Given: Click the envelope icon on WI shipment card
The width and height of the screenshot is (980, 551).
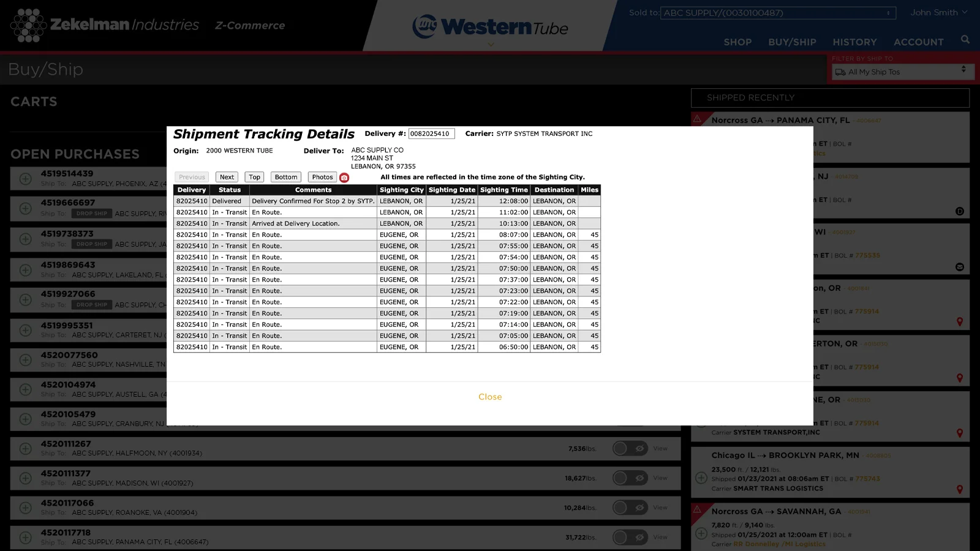Looking at the screenshot, I should [x=959, y=267].
